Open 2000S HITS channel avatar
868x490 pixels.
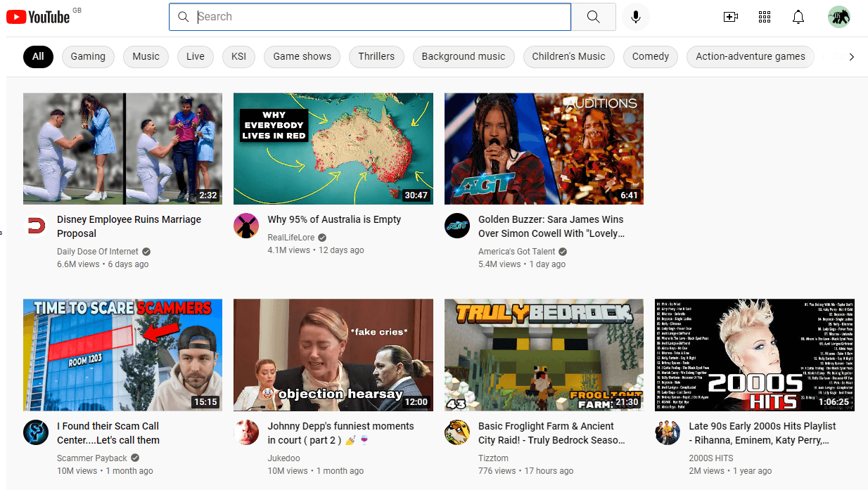[x=667, y=432]
